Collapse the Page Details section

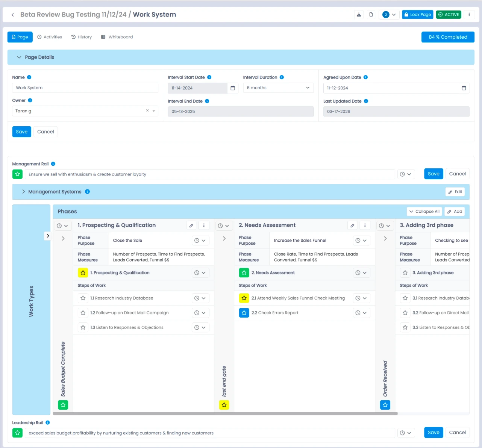tap(19, 57)
